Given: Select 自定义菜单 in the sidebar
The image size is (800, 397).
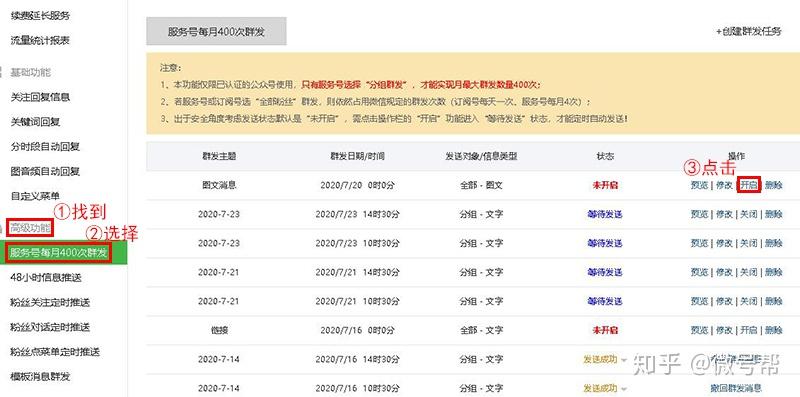Looking at the screenshot, I should point(36,196).
